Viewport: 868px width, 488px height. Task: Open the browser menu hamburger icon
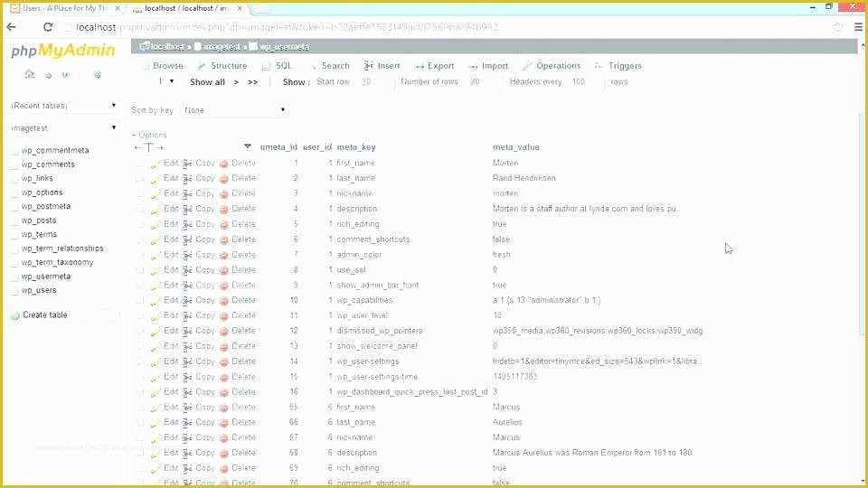[x=858, y=26]
